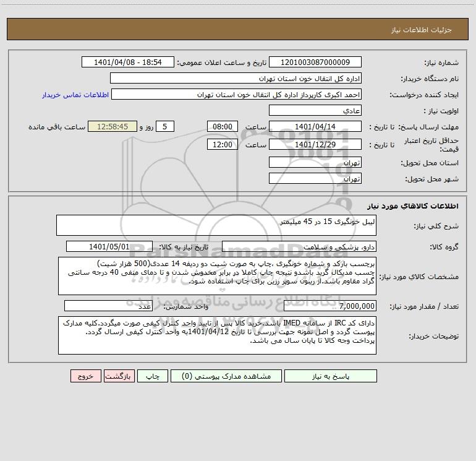
Task: Click the section title اطلاعات کالاهای مورد نیاز
Action: 413,206
